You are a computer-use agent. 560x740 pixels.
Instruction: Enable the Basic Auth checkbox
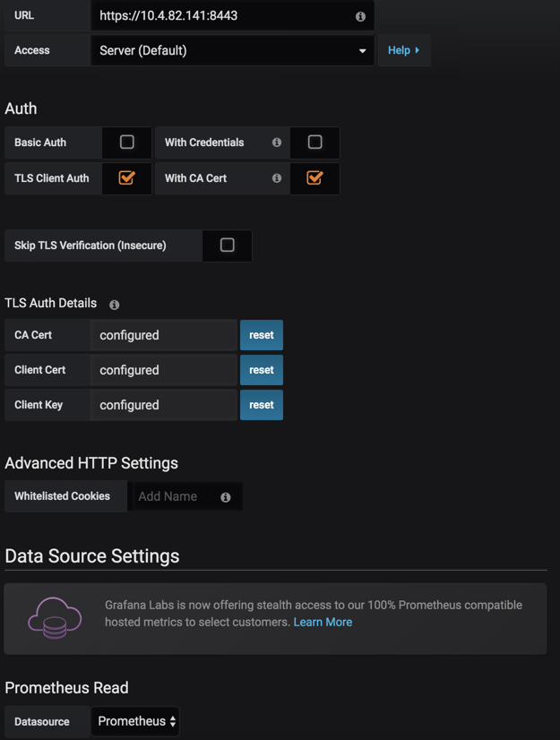(x=127, y=142)
